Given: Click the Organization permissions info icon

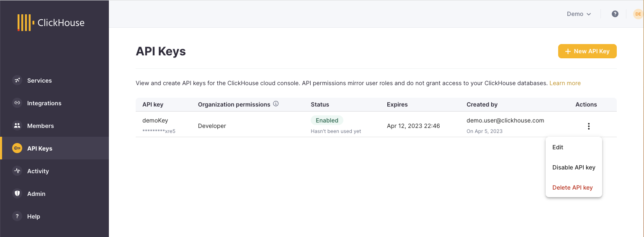Looking at the screenshot, I should click(x=276, y=104).
